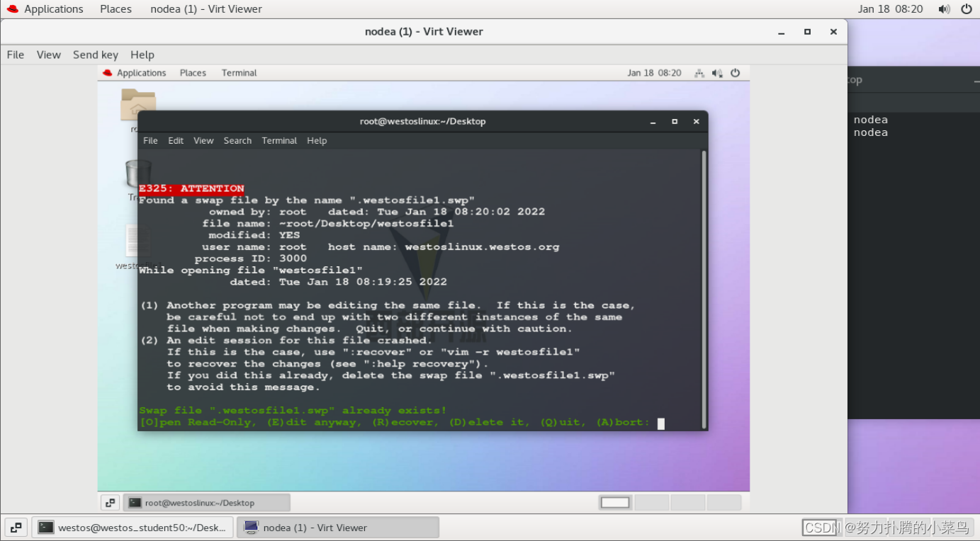
Task: Minimize the root@westoslinux terminal window
Action: (653, 122)
